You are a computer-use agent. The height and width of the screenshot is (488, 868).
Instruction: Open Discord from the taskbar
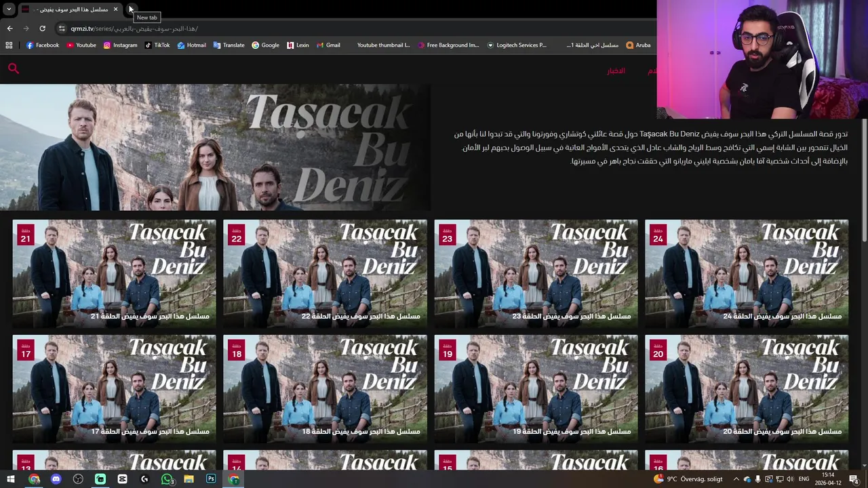(x=56, y=479)
